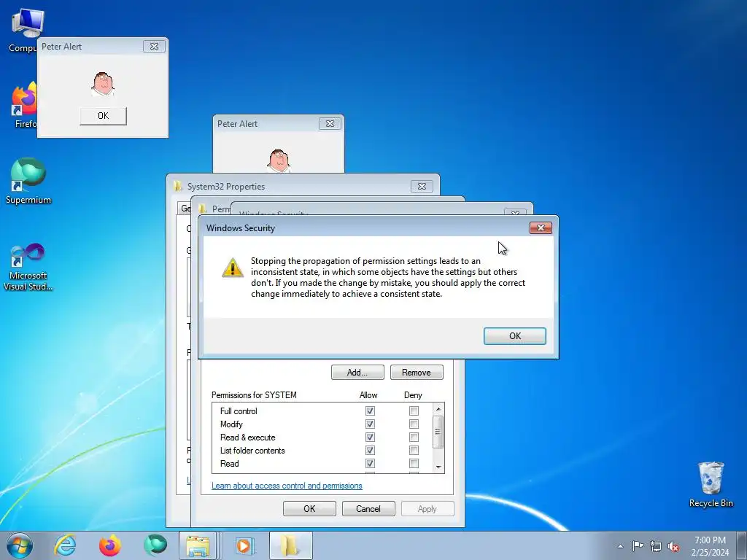Click the System32 Properties title folder icon
This screenshot has height=560, width=747.
pos(178,186)
